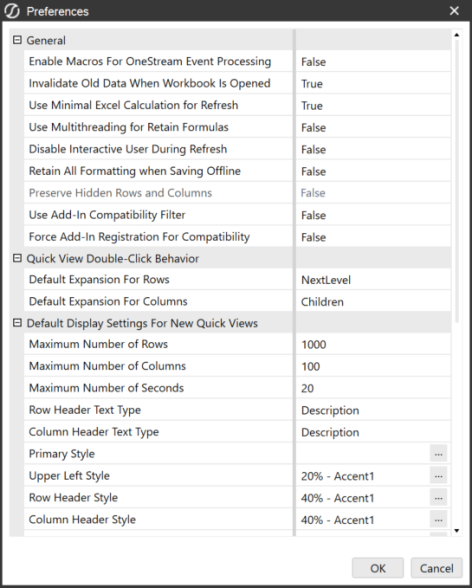The height and width of the screenshot is (588, 472).
Task: Click the Quick View Double-Click Behavior header text
Action: [112, 258]
